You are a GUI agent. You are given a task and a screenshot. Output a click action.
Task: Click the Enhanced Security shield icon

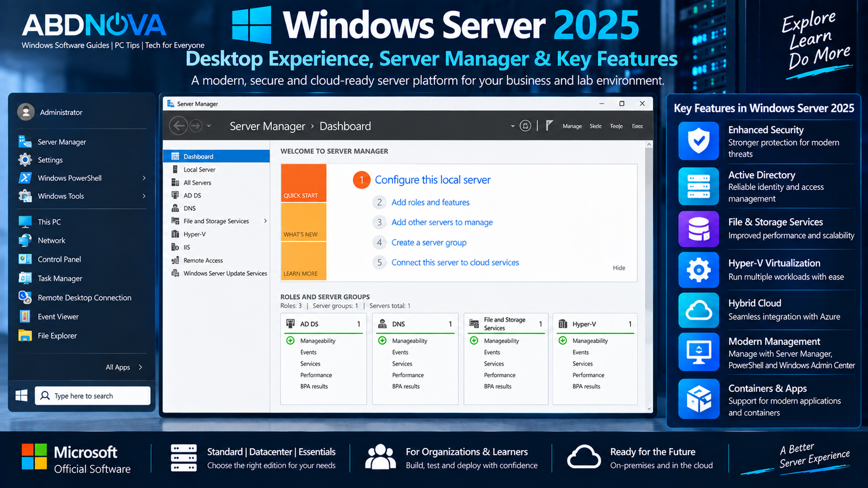[699, 141]
